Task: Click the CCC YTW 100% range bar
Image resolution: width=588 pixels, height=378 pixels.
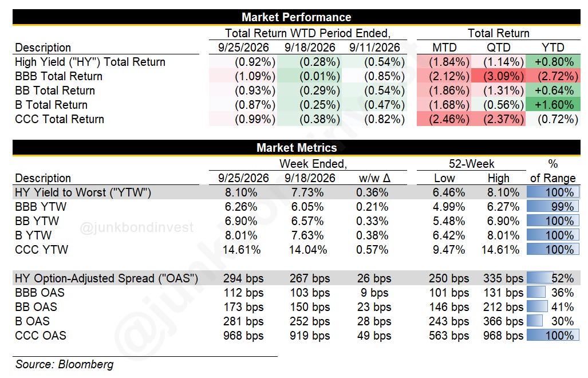Action: click(553, 249)
